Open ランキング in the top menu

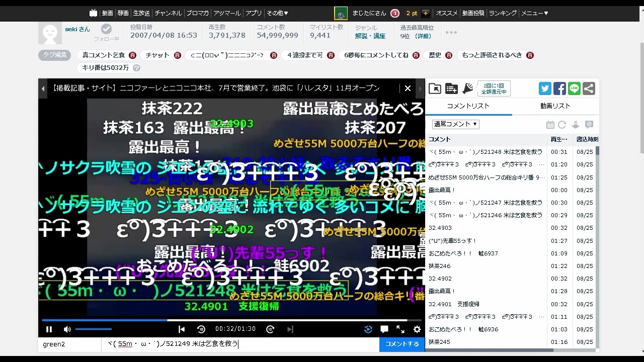click(503, 13)
